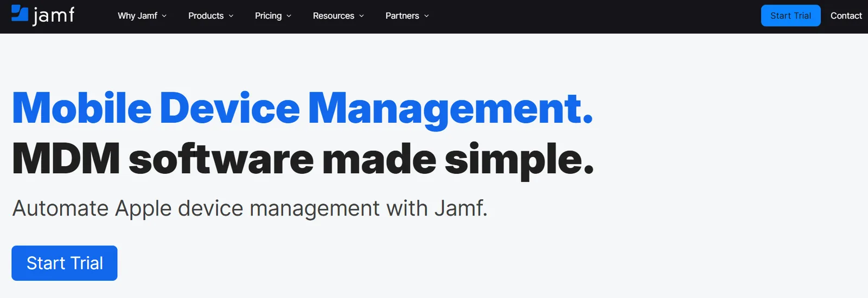Open the Products menu

click(206, 16)
